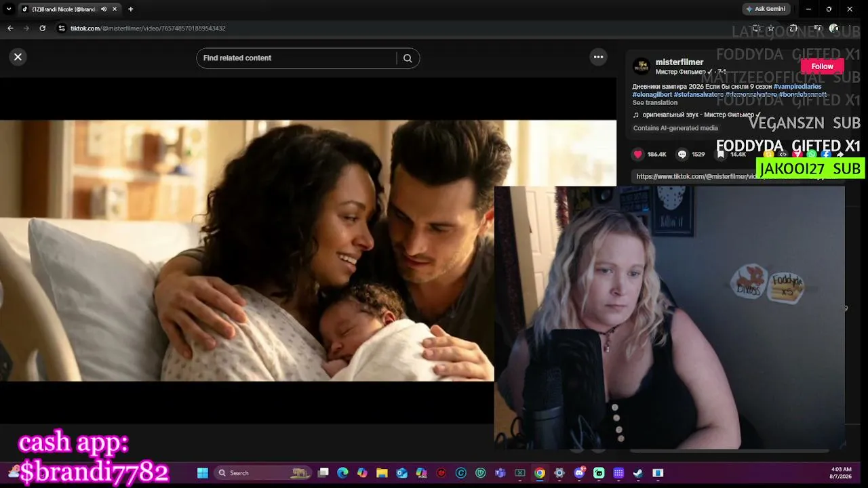
Task: Launch Microsoft Edge from the taskbar
Action: pos(342,473)
